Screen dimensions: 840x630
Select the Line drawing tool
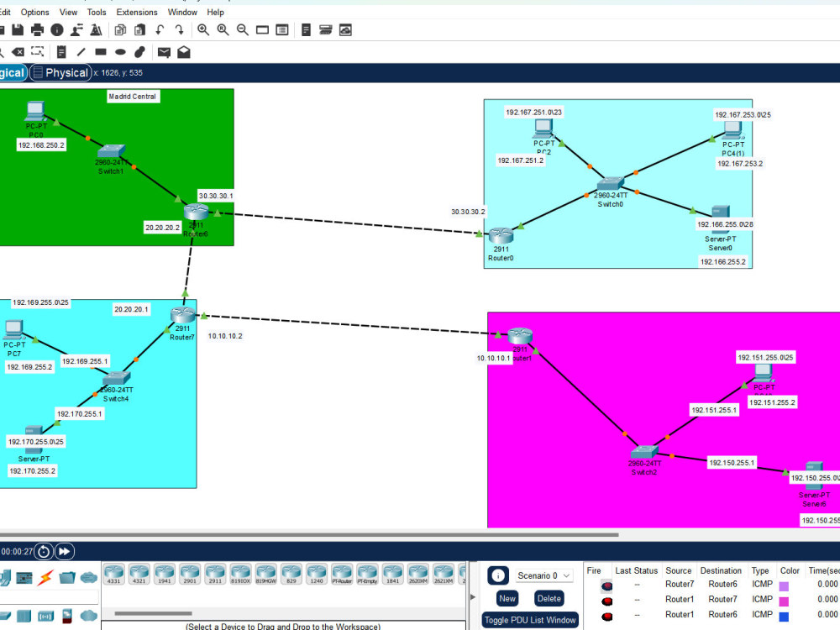point(81,51)
